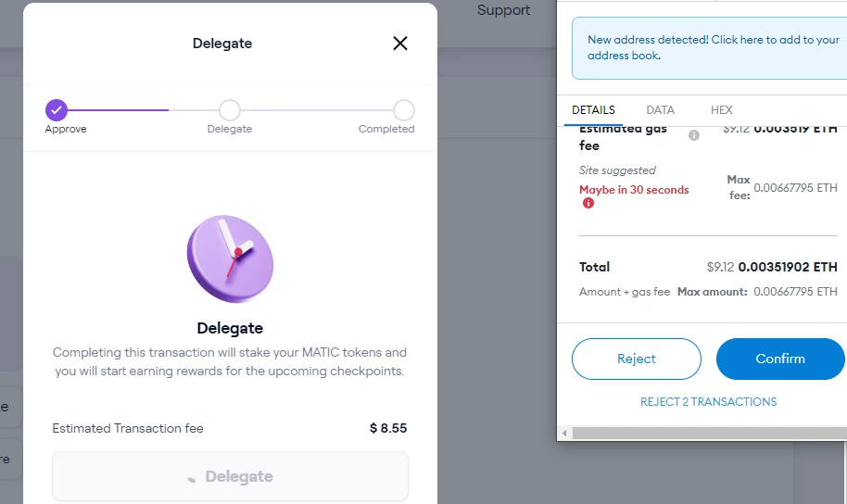This screenshot has height=504, width=847.
Task: Open the estimated gas fee info icon
Action: click(693, 135)
